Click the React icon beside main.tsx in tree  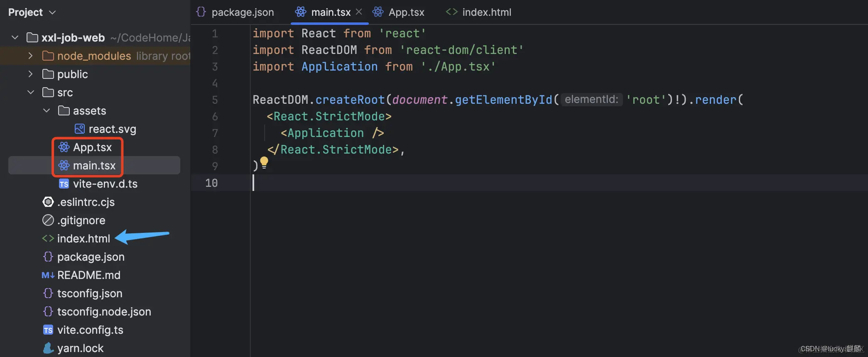coord(64,165)
